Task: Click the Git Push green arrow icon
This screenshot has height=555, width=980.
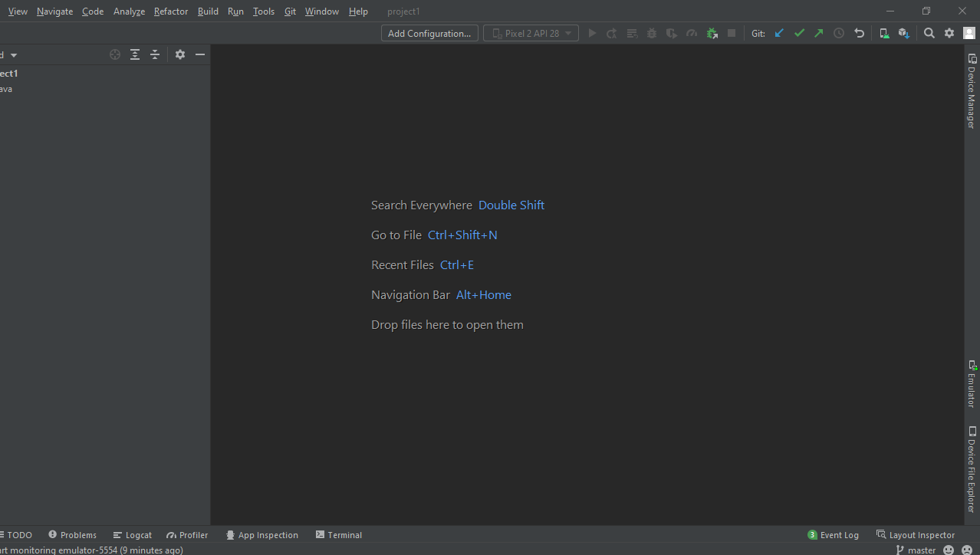Action: pos(819,33)
